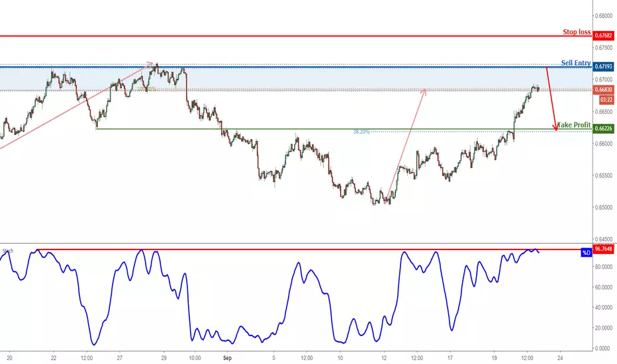Click the 24 date on time axis

click(x=560, y=358)
